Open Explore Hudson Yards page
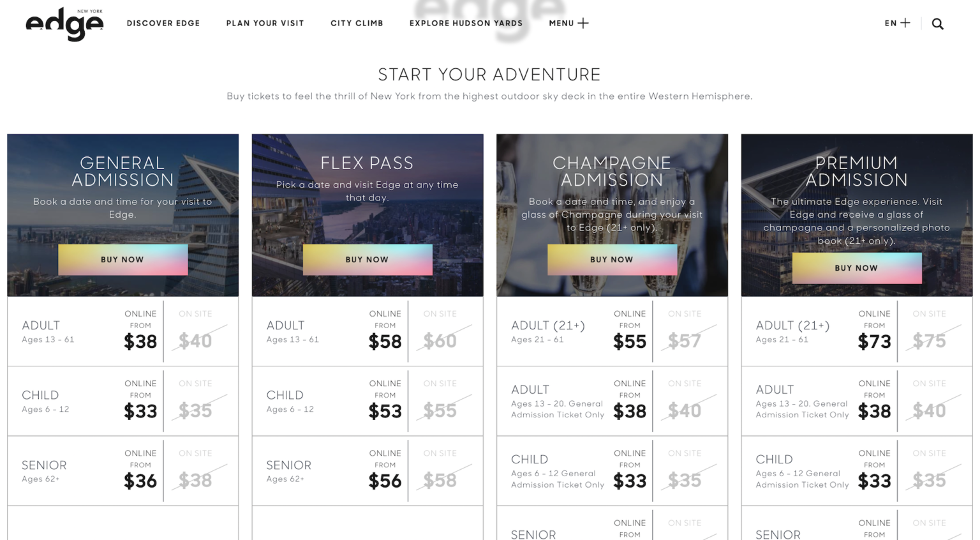Screen dimensions: 980x540 (466, 23)
